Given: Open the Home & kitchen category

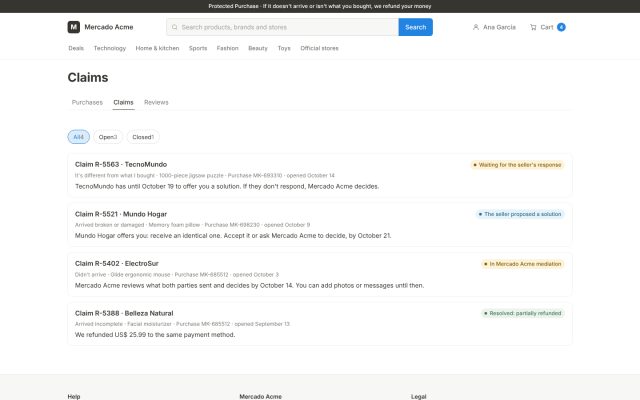Looking at the screenshot, I should coord(157,48).
